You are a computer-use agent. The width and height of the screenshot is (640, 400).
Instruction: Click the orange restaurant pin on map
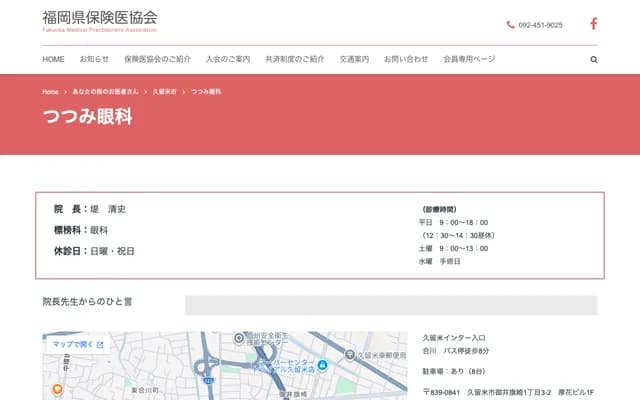point(57,388)
